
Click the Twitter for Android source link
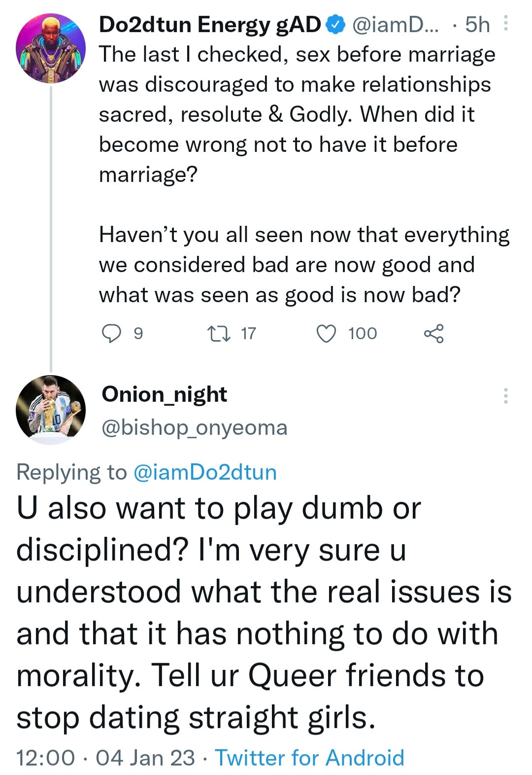point(309,758)
